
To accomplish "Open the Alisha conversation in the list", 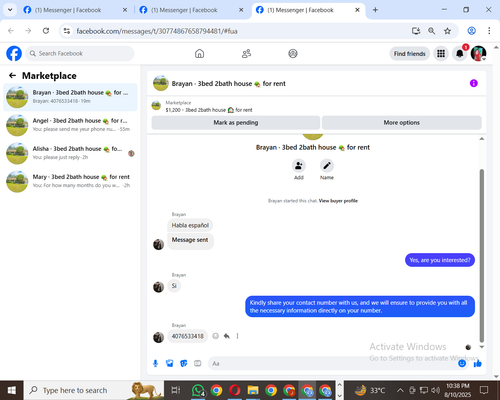I will 70,153.
